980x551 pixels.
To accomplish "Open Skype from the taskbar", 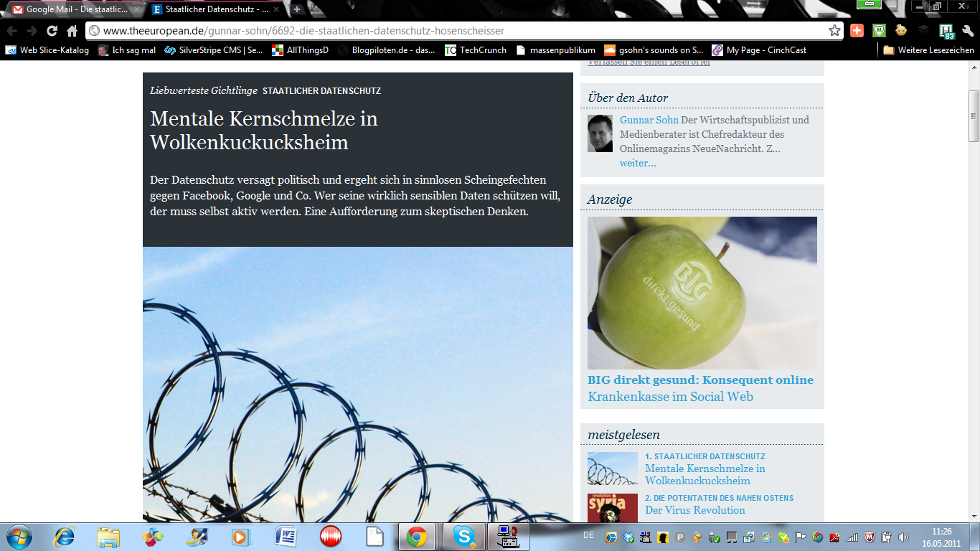I will 464,536.
